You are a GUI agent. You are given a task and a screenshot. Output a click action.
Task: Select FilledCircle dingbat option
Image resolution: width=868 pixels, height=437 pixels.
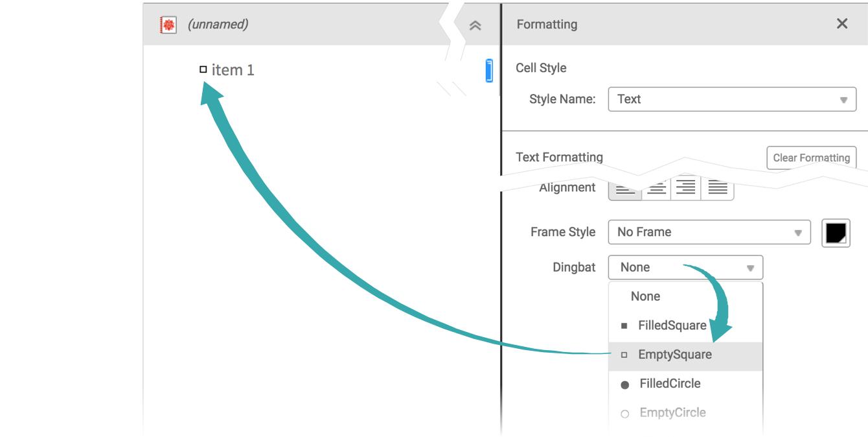(x=670, y=384)
